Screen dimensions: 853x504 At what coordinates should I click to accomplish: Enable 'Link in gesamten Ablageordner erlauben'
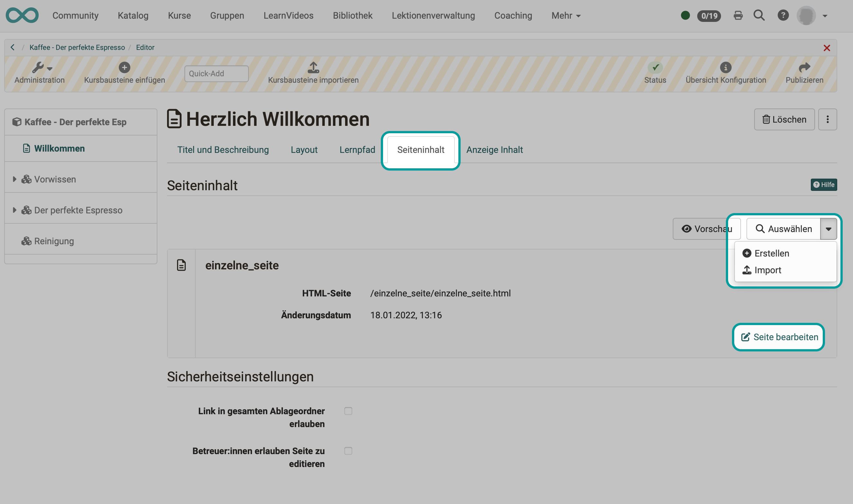348,411
